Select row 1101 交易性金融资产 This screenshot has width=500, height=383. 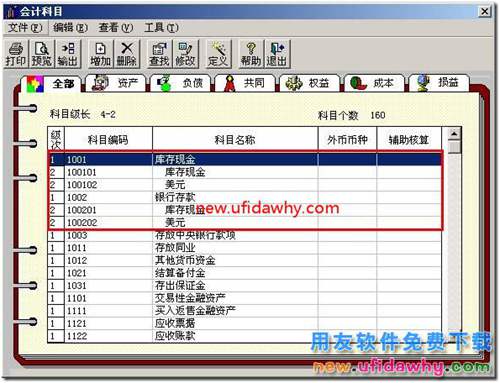[x=245, y=298]
